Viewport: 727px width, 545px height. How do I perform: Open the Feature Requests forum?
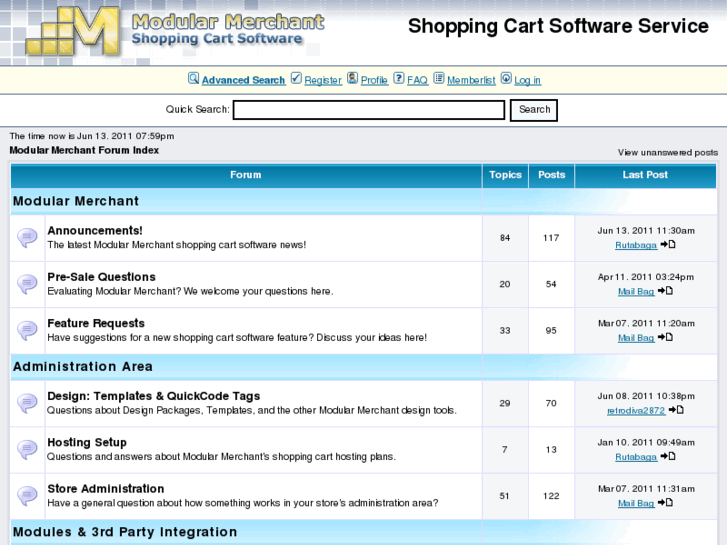(96, 323)
